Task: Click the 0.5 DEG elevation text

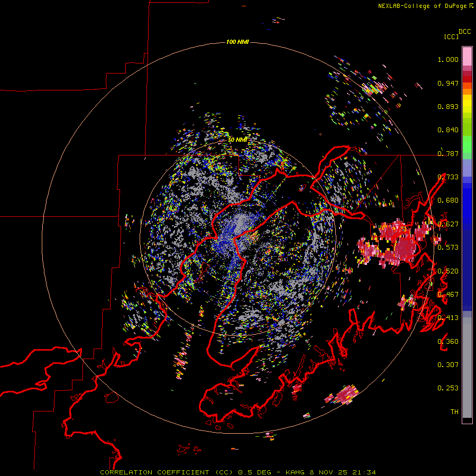Action: click(255, 472)
